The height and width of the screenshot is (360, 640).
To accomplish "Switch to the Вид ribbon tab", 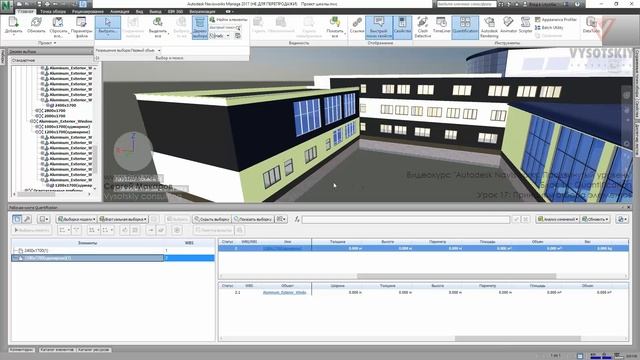I will (140, 11).
